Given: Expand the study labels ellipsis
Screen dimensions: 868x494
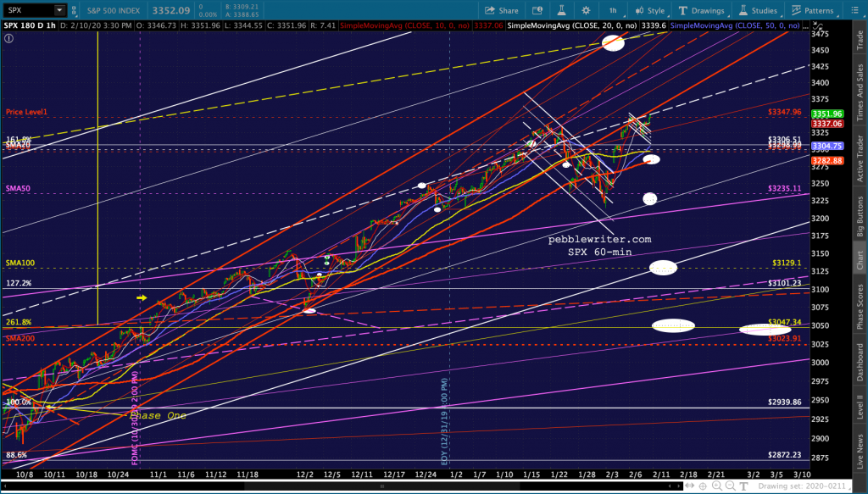Looking at the screenshot, I should 805,25.
